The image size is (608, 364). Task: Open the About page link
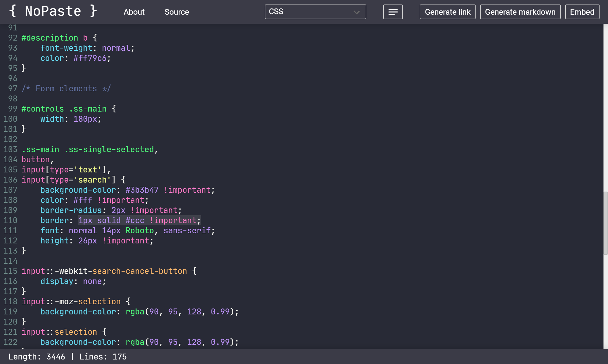(x=134, y=12)
